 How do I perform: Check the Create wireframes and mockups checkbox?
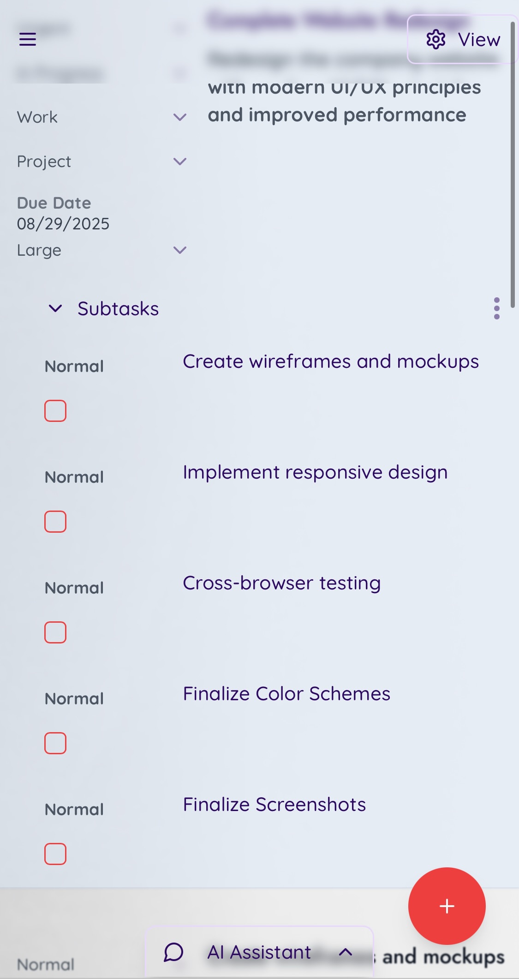55,411
